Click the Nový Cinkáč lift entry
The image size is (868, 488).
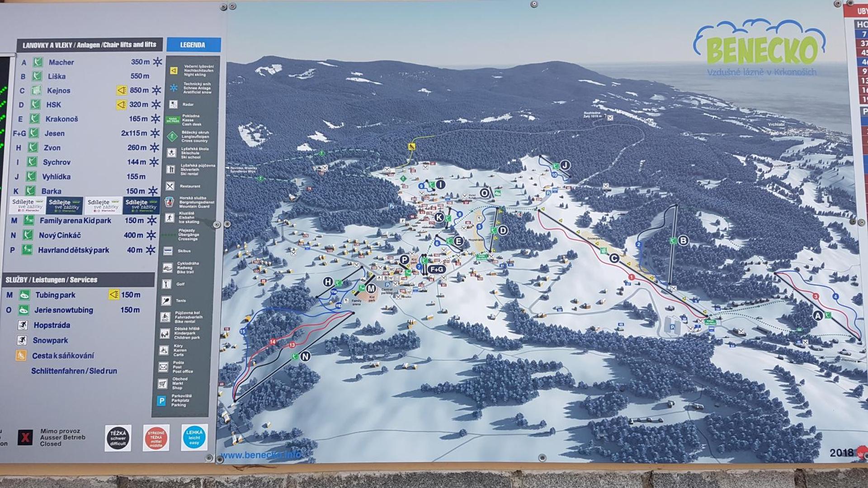click(60, 235)
